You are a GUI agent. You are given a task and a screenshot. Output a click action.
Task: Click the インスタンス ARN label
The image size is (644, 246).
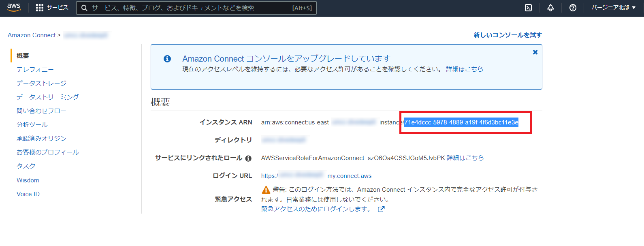pos(226,122)
